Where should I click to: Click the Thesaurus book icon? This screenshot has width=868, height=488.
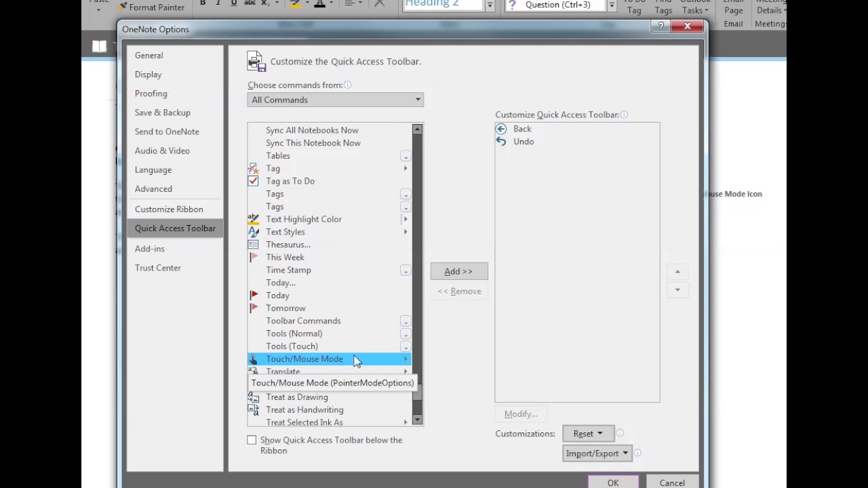tap(253, 245)
